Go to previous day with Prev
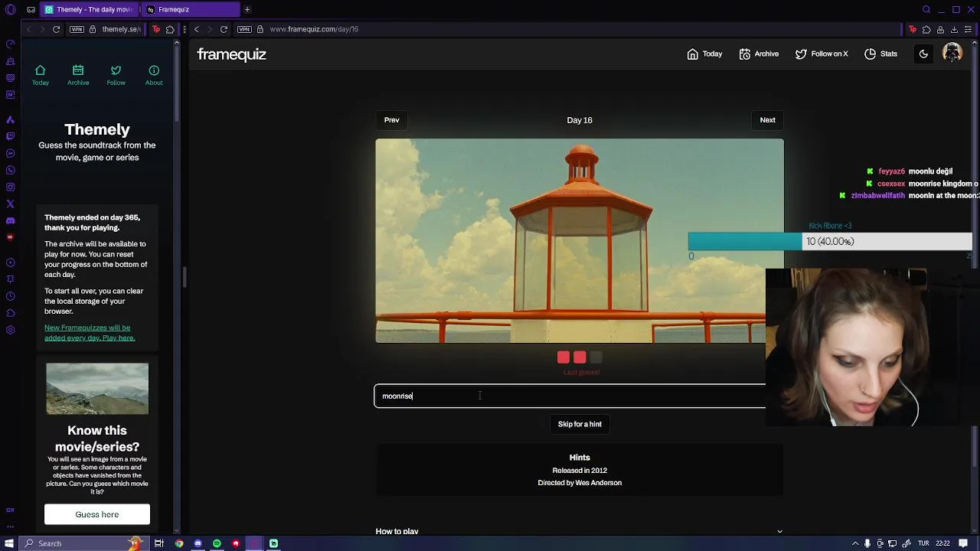The height and width of the screenshot is (551, 980). pos(391,120)
